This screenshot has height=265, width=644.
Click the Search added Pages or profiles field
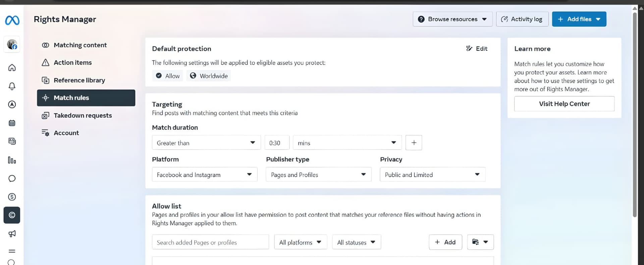(210, 242)
